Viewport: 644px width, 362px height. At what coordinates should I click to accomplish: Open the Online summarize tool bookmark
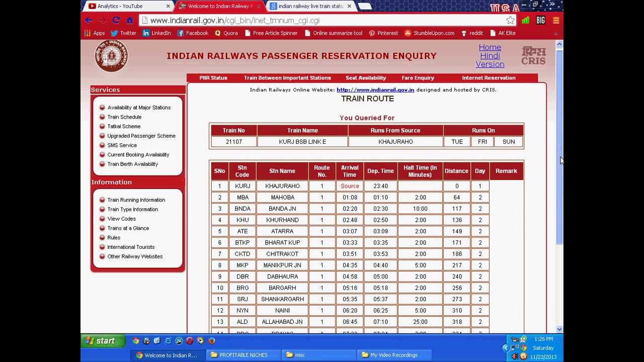tap(333, 33)
